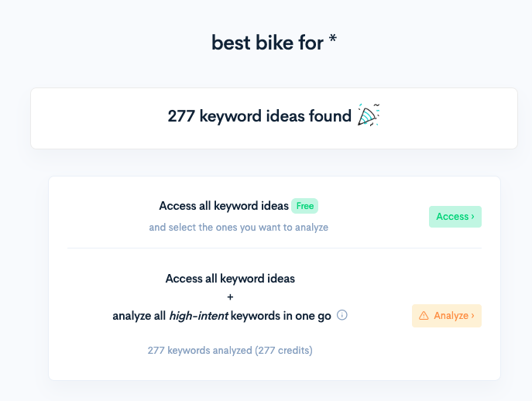Click the warning triangle on Analyze button
The image size is (532, 401).
pos(424,316)
